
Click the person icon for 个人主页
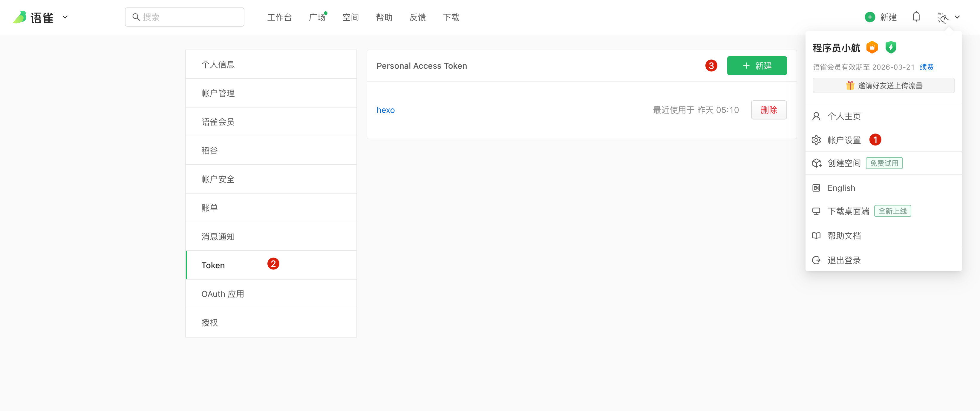pyautogui.click(x=816, y=116)
